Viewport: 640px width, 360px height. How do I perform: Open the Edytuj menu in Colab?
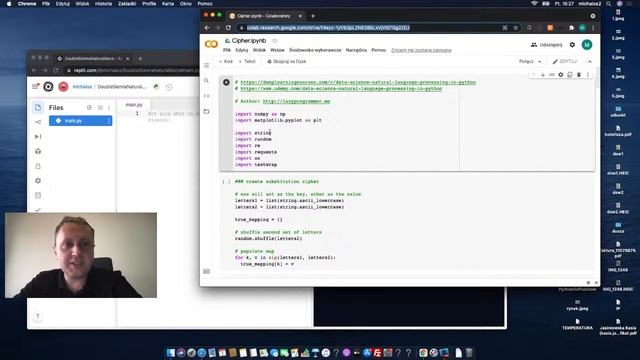pyautogui.click(x=242, y=50)
